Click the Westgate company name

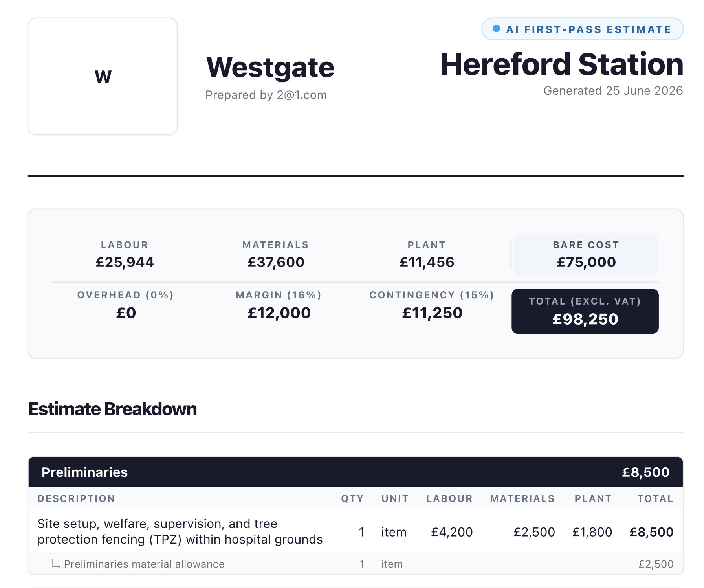pos(270,67)
